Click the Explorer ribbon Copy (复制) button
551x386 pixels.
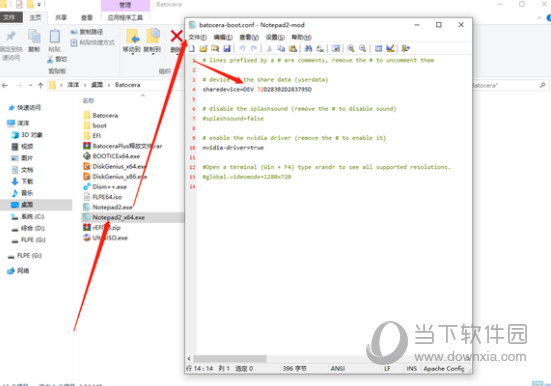pos(34,41)
